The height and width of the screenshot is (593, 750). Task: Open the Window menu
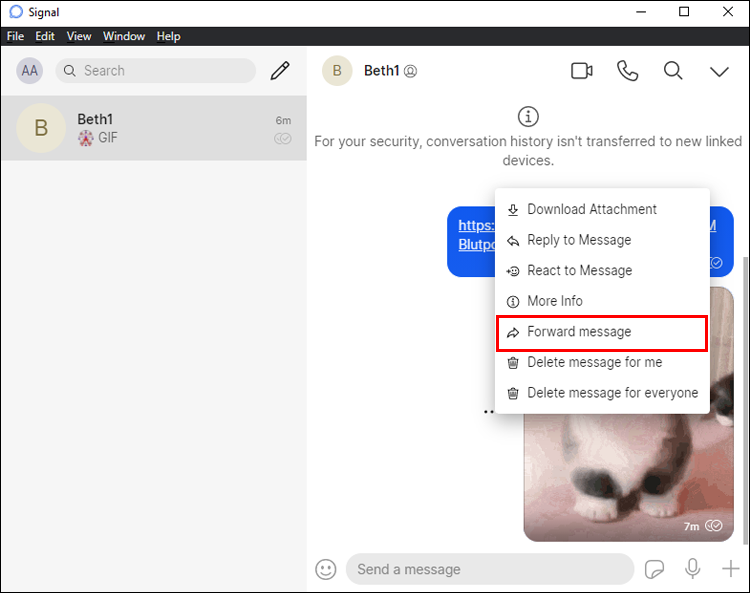pos(124,36)
